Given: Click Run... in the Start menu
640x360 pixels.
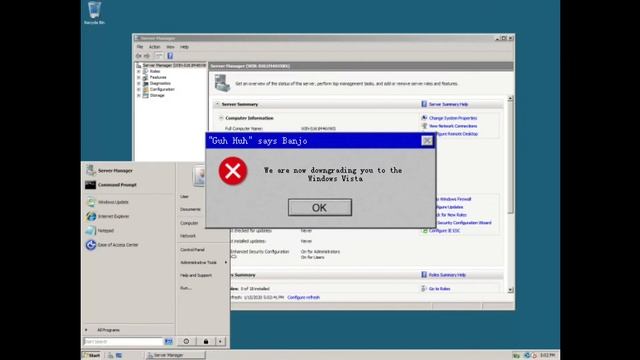Looking at the screenshot, I should click(x=186, y=288).
